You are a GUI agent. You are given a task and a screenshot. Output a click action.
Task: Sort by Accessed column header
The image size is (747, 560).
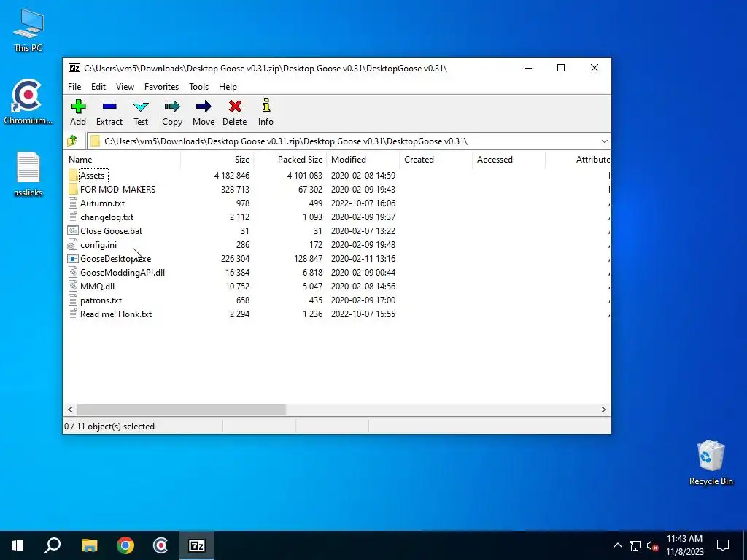tap(508, 160)
